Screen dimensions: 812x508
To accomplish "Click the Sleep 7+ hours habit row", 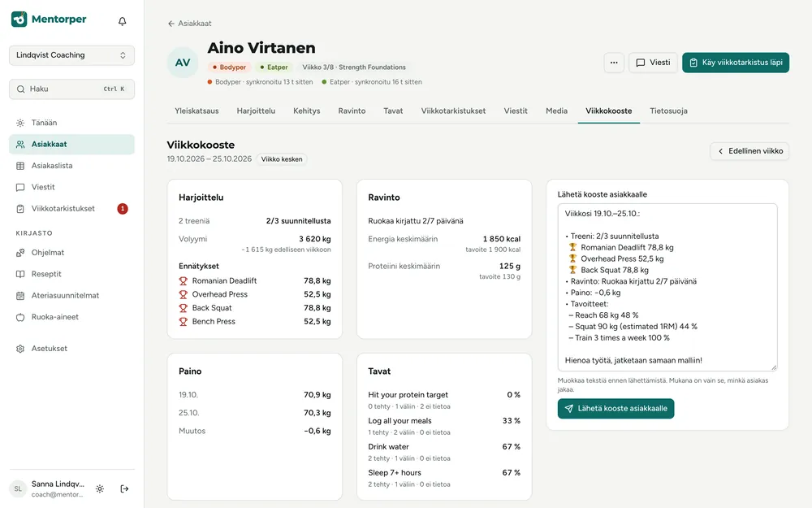I will [x=444, y=478].
